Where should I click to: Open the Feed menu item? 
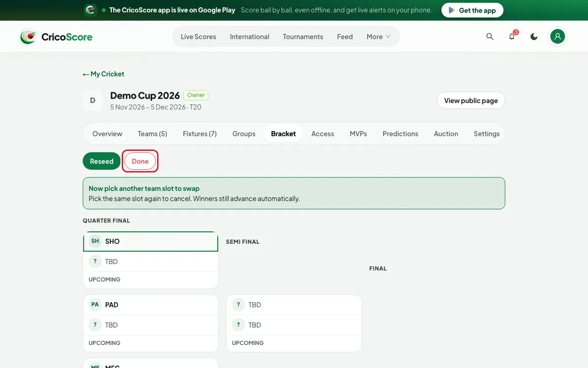(345, 37)
